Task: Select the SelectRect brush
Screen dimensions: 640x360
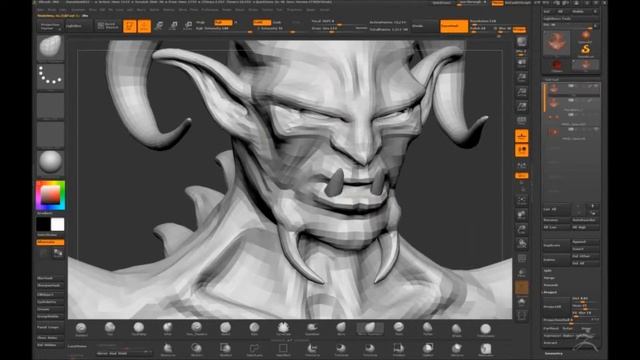Action: 283,349
